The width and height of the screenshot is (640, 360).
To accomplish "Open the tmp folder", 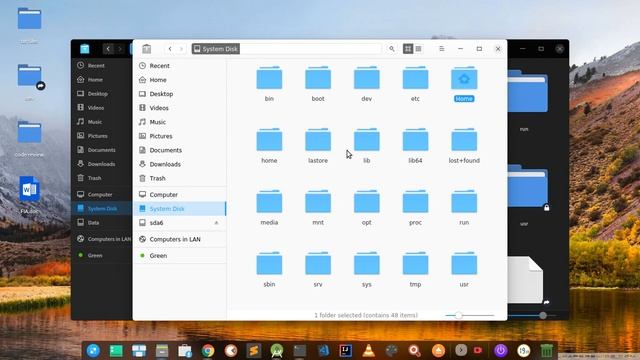I will click(415, 264).
